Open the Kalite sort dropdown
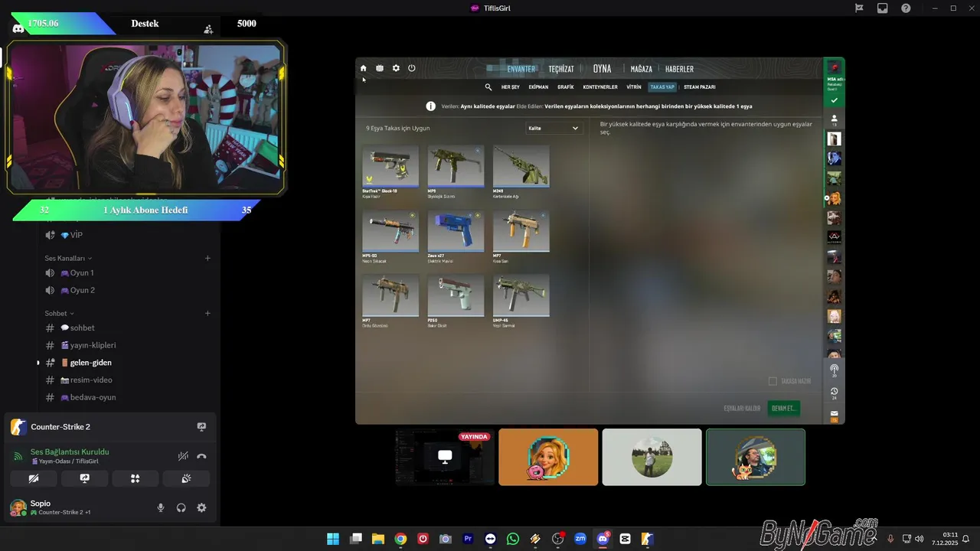 (x=554, y=129)
